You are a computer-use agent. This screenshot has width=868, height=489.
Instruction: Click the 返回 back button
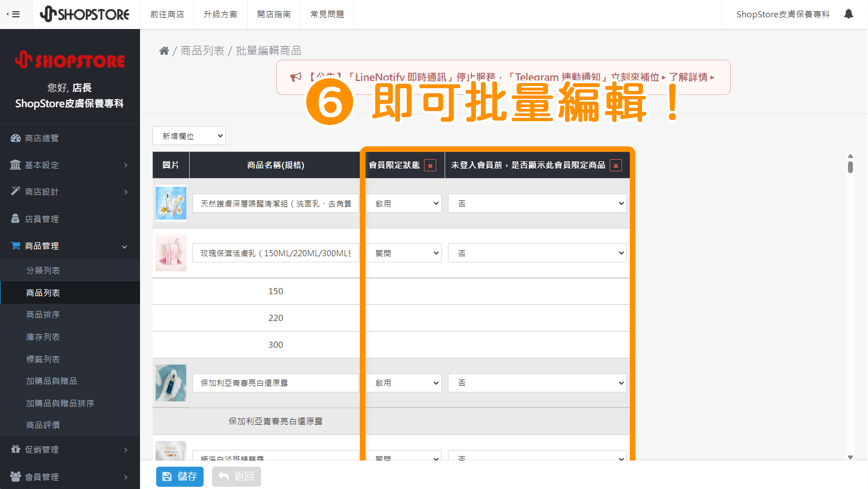click(237, 477)
